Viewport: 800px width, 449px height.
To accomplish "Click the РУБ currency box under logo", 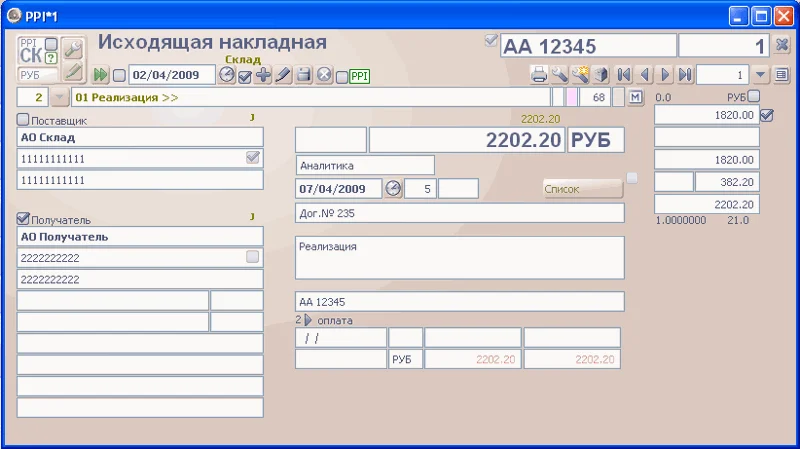I will pos(37,75).
